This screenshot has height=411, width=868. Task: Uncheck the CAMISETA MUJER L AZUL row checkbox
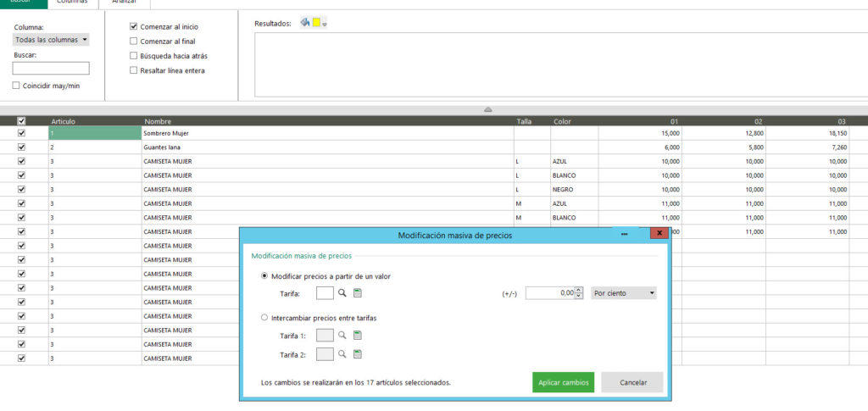[x=21, y=161]
